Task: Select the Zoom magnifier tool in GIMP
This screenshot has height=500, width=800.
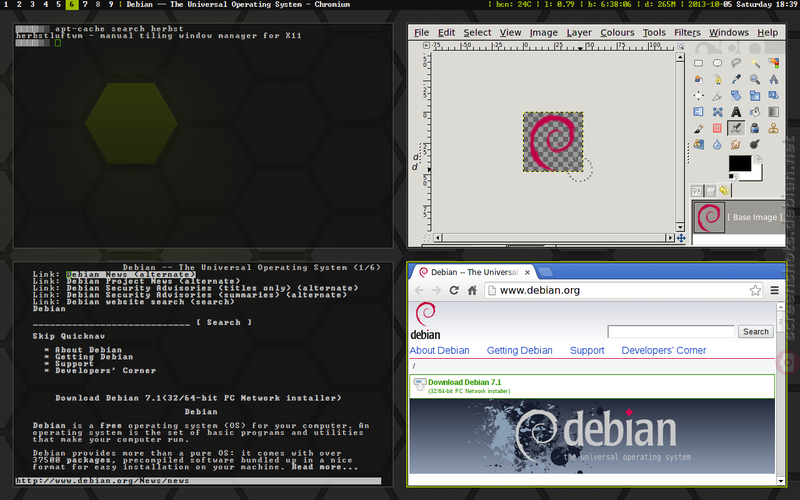Action: click(755, 80)
